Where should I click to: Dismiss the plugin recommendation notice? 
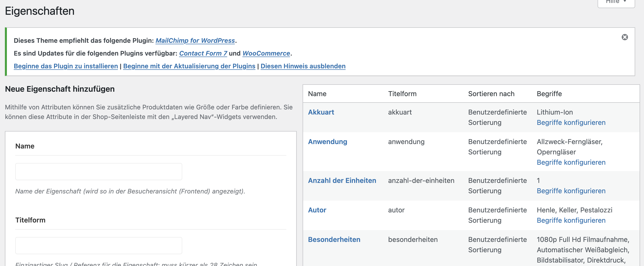(x=625, y=37)
